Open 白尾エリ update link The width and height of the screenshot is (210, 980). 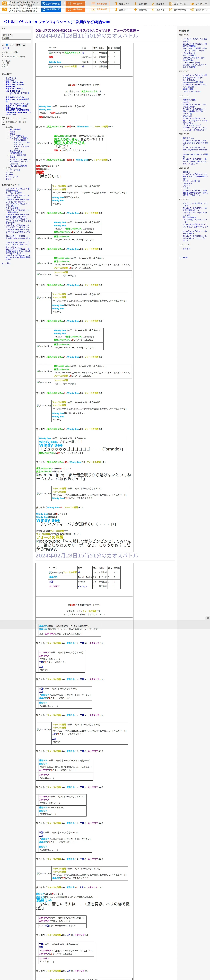186,172
